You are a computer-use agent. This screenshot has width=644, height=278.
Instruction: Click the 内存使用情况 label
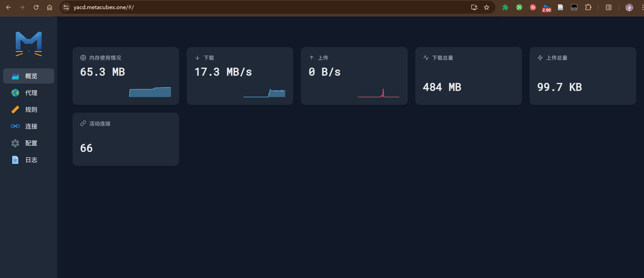pyautogui.click(x=105, y=58)
